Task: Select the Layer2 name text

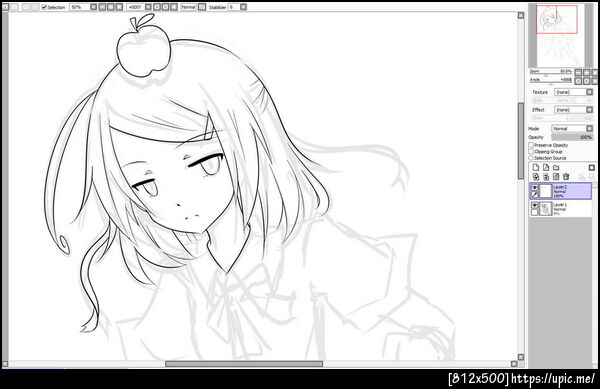Action: click(560, 187)
